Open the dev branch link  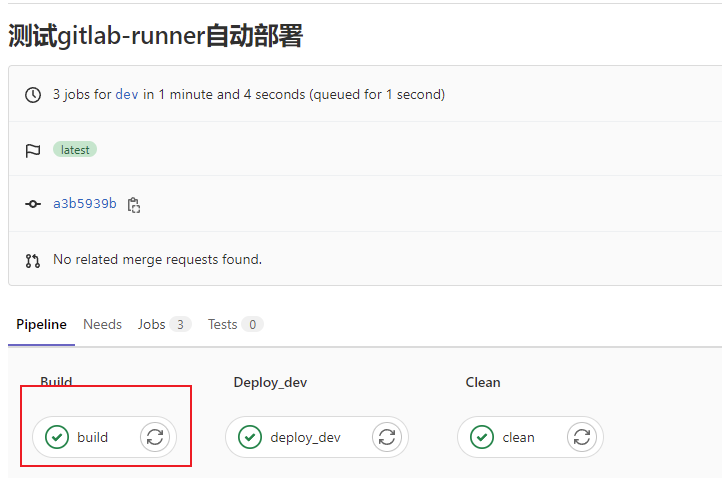pyautogui.click(x=127, y=95)
